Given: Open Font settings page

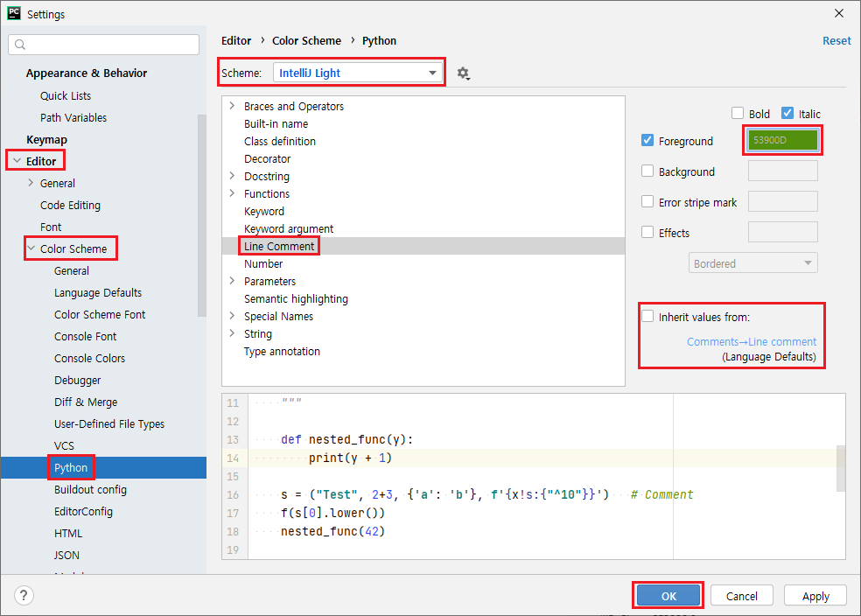Looking at the screenshot, I should (51, 227).
